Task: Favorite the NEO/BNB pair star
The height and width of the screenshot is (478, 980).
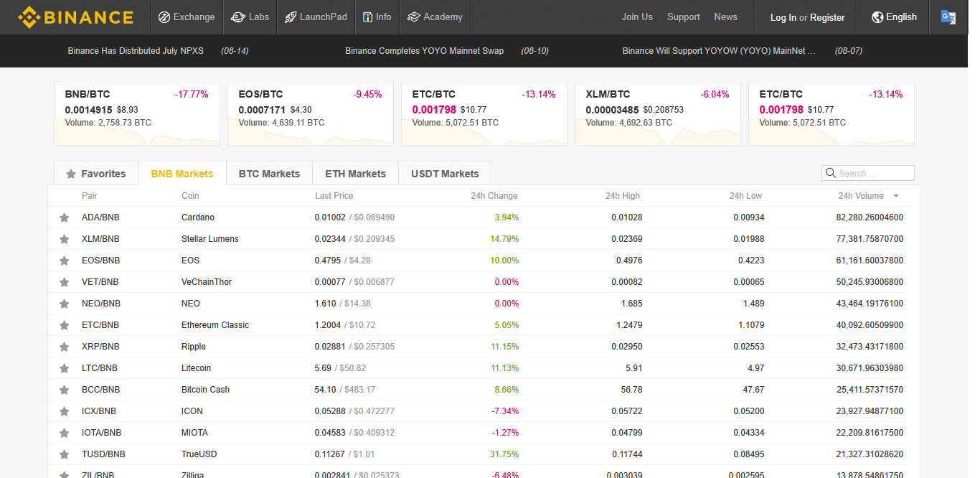Action: point(64,304)
